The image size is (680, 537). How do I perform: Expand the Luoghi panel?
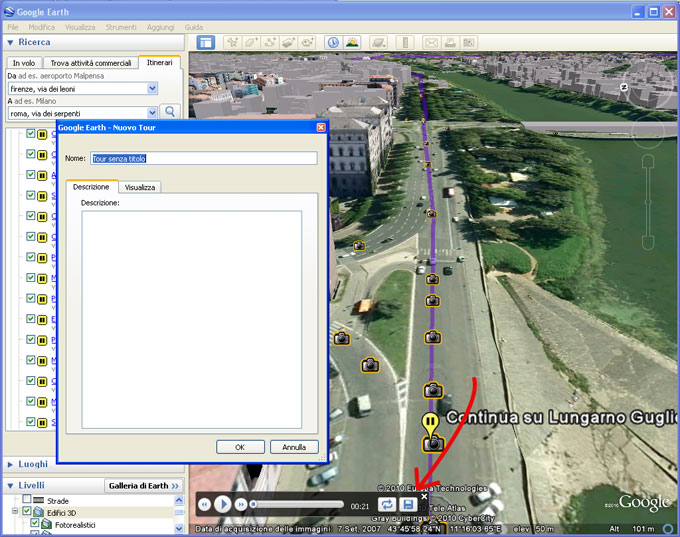pos(10,465)
